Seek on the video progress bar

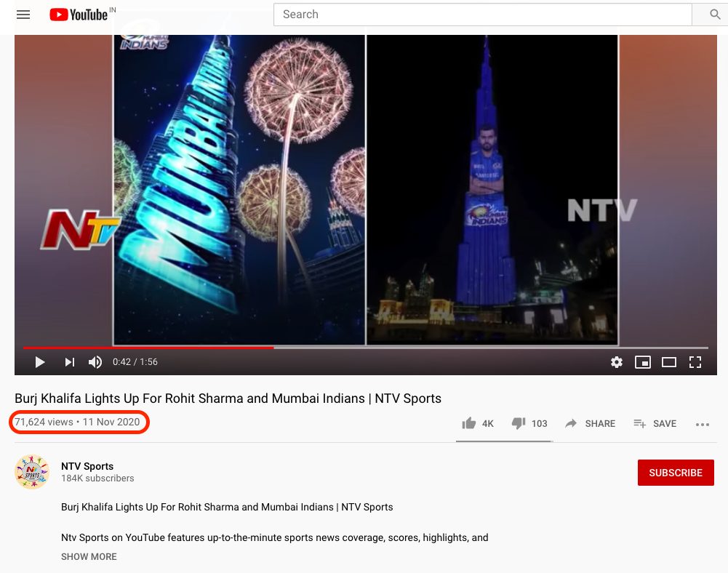366,348
